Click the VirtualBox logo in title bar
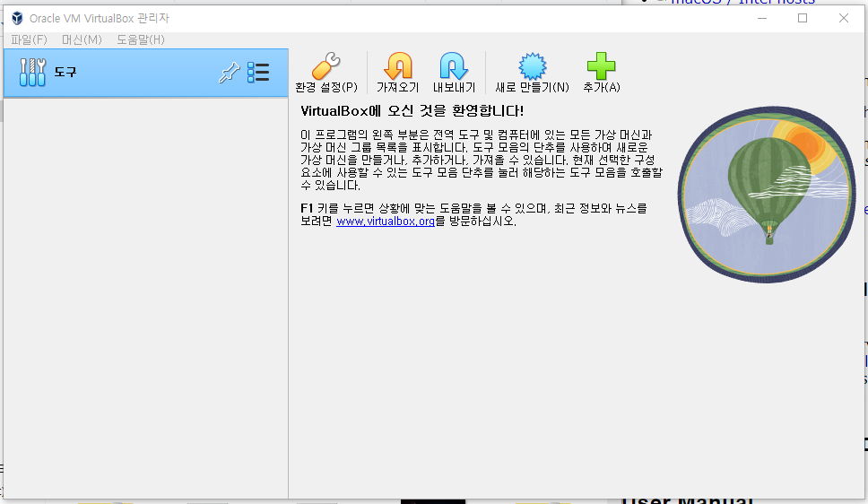868x504 pixels. click(x=17, y=18)
